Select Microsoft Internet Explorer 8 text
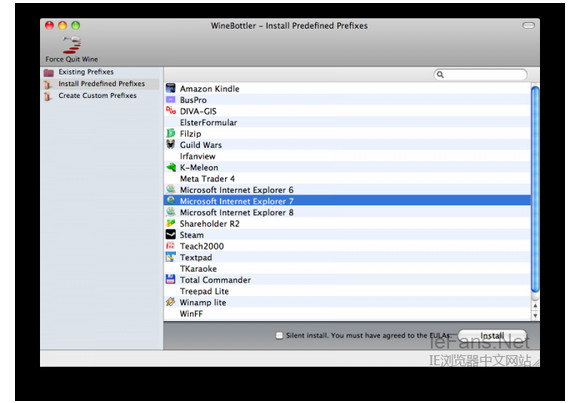Screen dimensions: 582x403 pos(237,213)
